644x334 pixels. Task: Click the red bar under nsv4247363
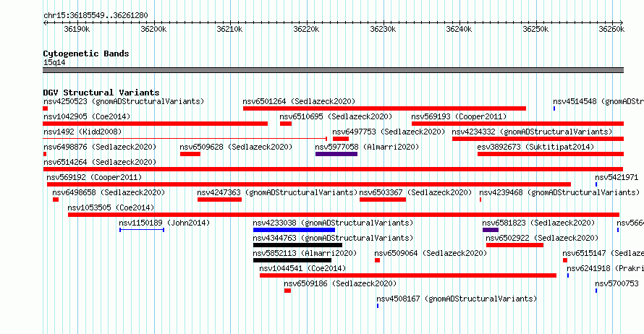(x=220, y=200)
